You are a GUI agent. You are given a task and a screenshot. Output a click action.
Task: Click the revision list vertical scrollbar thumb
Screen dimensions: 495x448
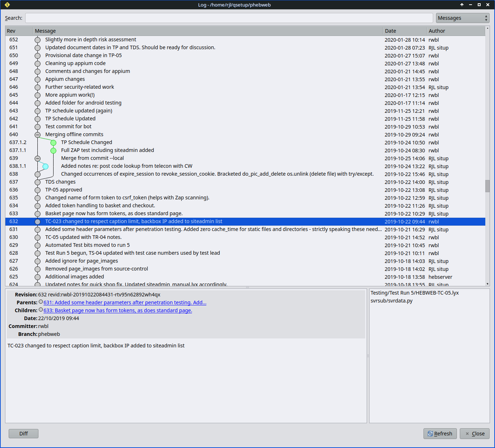(x=487, y=186)
